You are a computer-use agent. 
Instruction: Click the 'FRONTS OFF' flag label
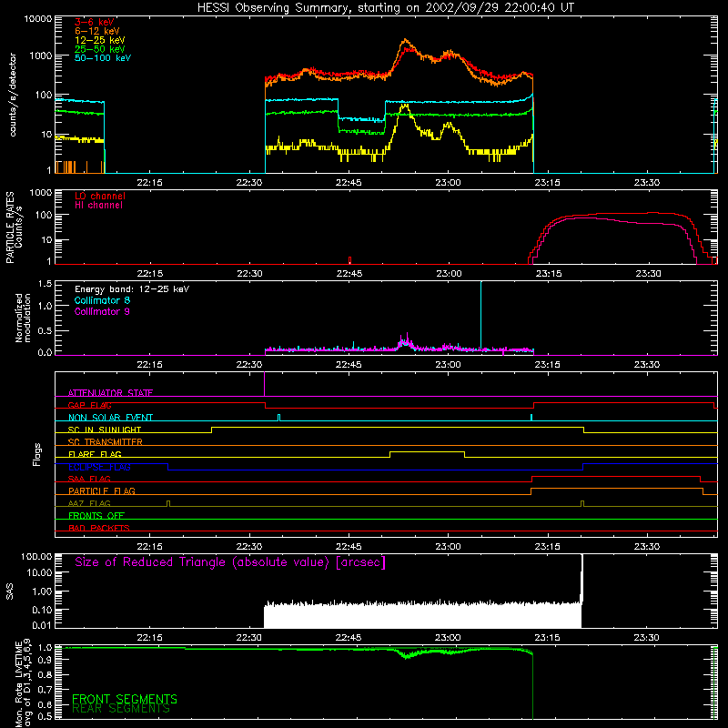click(x=96, y=516)
